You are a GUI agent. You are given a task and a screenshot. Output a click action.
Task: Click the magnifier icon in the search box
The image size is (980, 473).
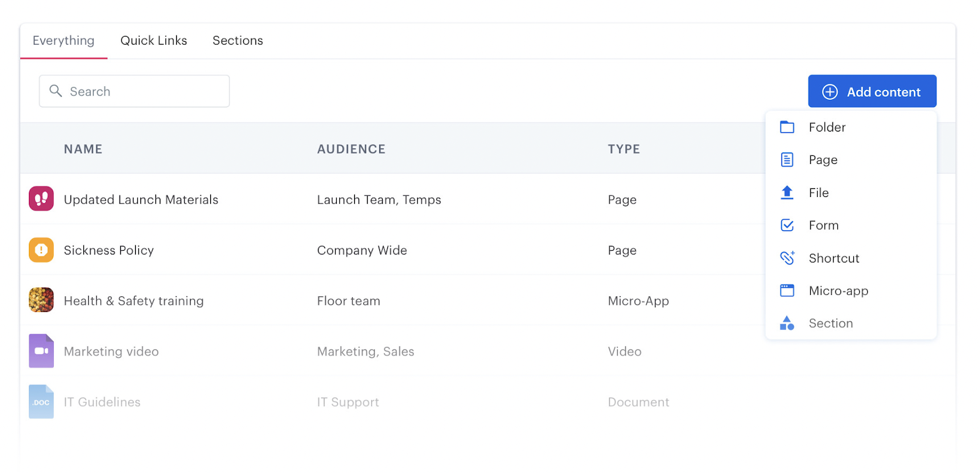tap(56, 91)
